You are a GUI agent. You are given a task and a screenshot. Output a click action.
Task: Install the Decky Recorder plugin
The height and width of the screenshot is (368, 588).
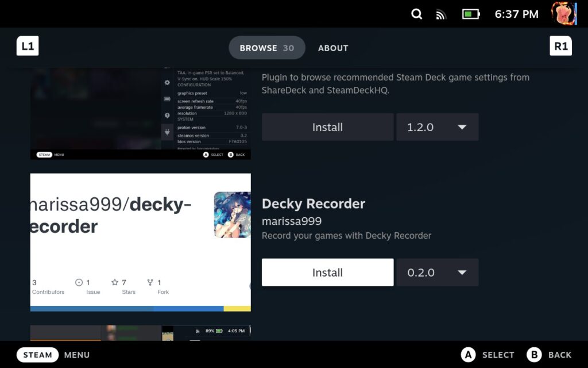pyautogui.click(x=327, y=272)
